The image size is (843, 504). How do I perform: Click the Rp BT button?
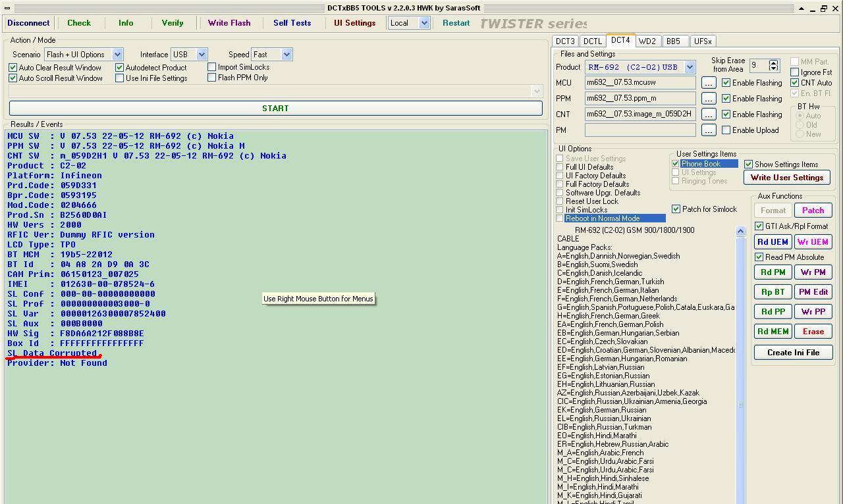coord(773,292)
